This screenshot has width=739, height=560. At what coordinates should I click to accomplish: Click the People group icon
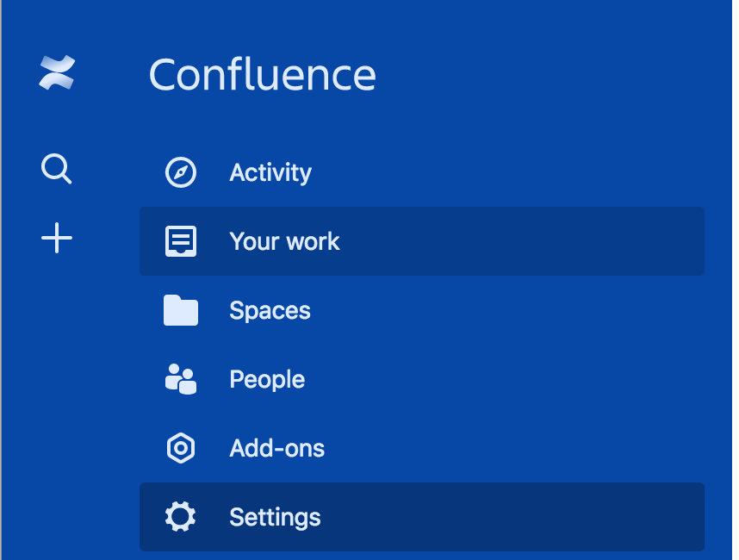(181, 379)
